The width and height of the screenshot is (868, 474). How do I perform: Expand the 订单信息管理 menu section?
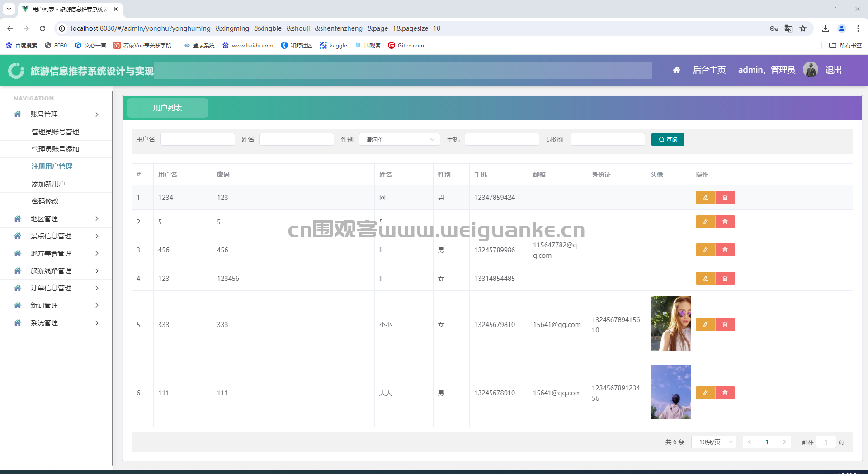coord(56,288)
